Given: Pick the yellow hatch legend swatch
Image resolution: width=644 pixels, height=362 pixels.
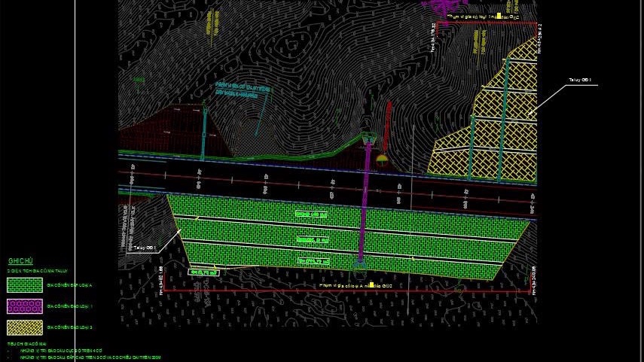Looking at the screenshot, I should click(x=24, y=327).
